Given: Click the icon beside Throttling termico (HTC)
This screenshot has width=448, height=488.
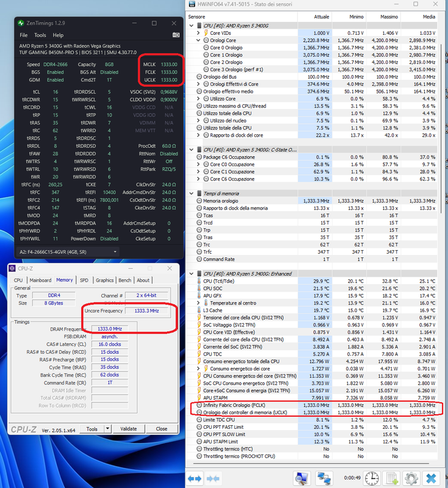Looking at the screenshot, I should pos(199,449).
